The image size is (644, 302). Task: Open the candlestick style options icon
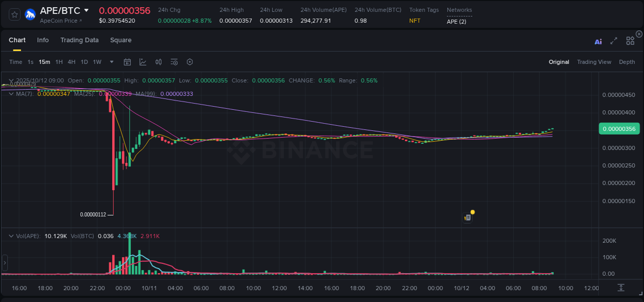click(x=158, y=62)
